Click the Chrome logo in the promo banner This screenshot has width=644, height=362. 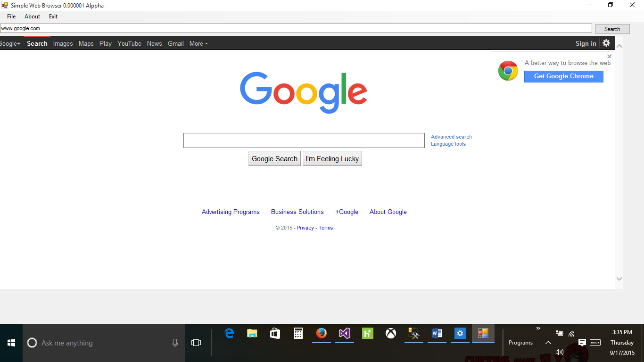tap(508, 70)
